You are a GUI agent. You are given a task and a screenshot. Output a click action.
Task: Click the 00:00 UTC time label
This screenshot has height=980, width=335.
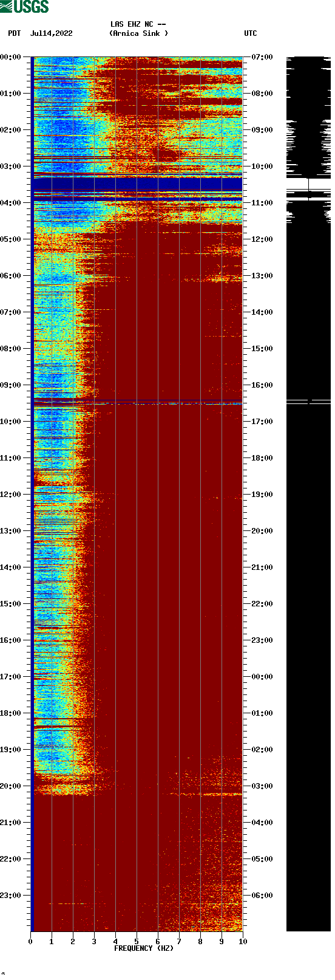[262, 677]
